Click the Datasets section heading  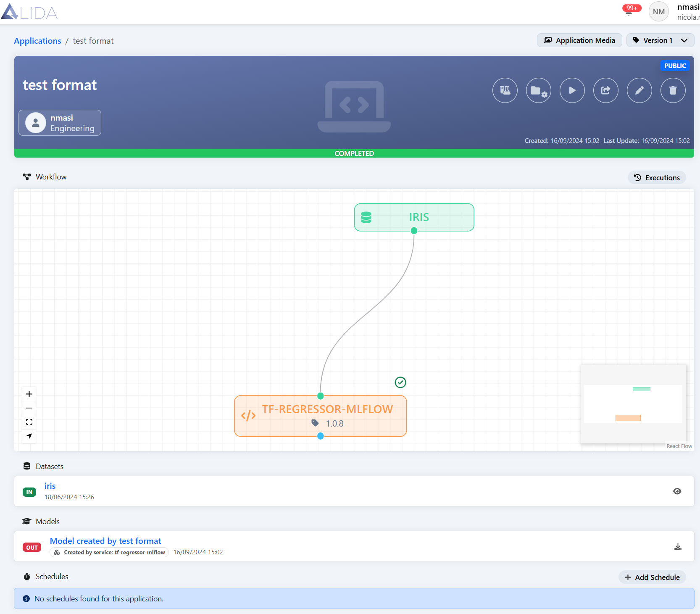coord(43,466)
